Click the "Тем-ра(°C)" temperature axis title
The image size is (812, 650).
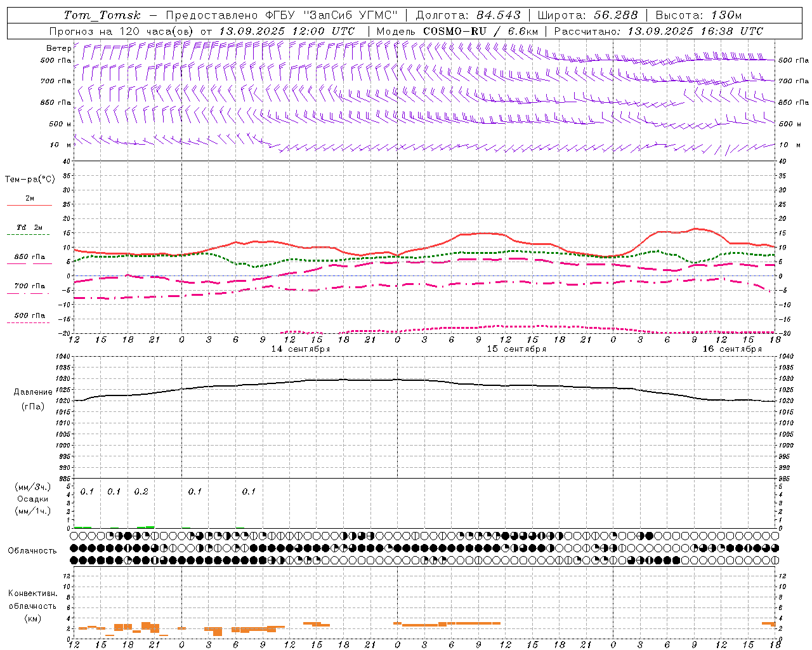(30, 180)
